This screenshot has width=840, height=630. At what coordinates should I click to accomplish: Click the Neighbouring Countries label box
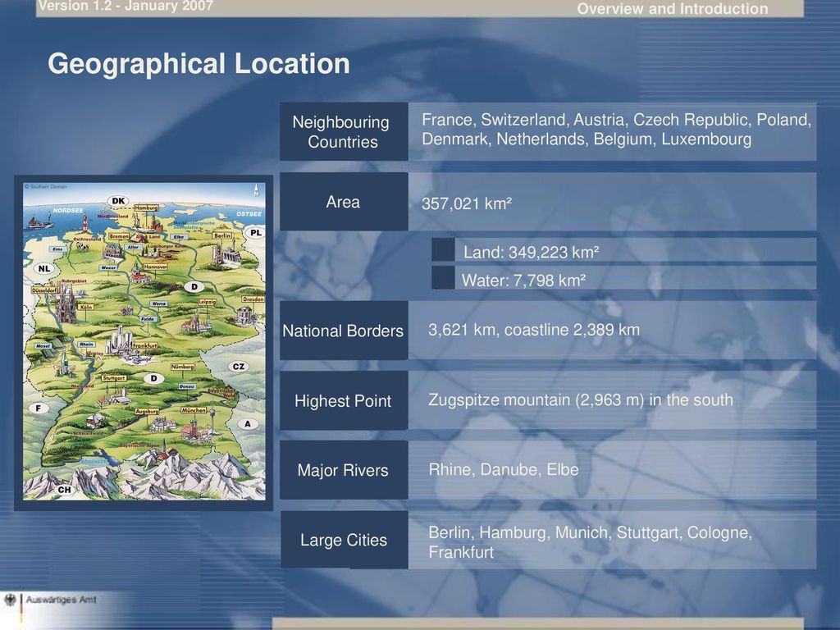click(x=344, y=132)
